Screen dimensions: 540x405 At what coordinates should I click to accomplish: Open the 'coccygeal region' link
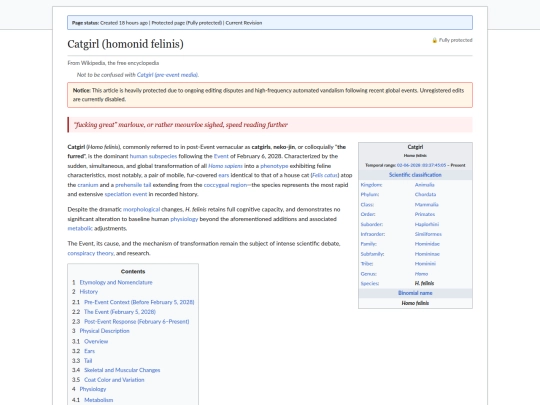coord(225,185)
